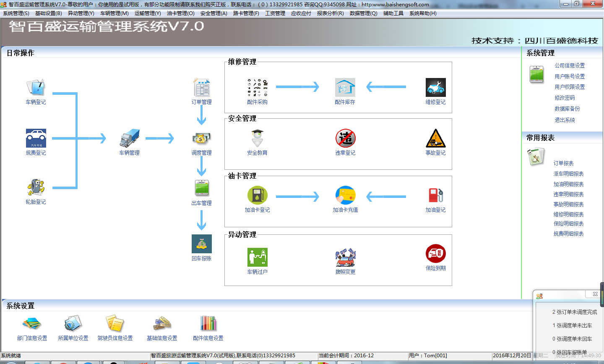Open the 车辆管理(M) menu

pos(115,13)
